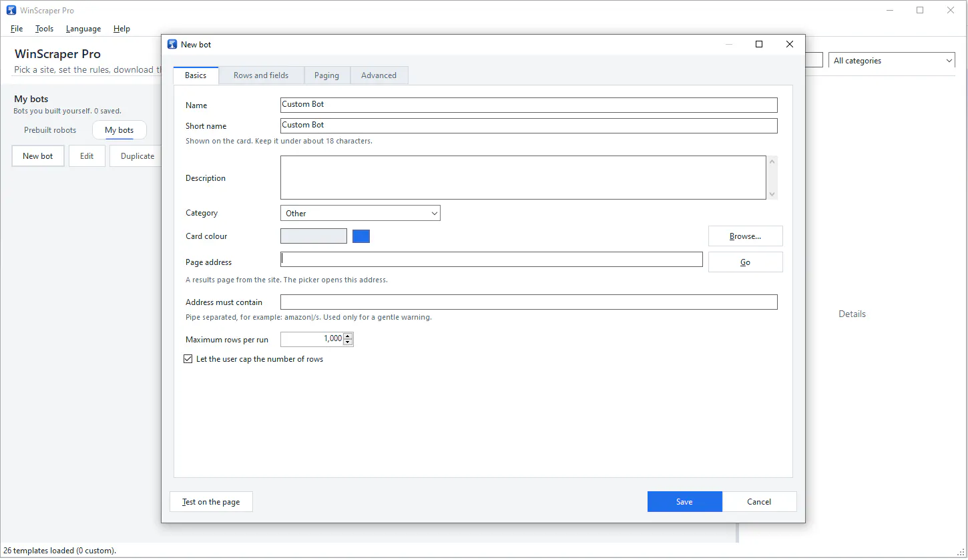Viewport: 968px width, 560px height.
Task: Click the WinScraper Pro title bar app icon
Action: 11,10
